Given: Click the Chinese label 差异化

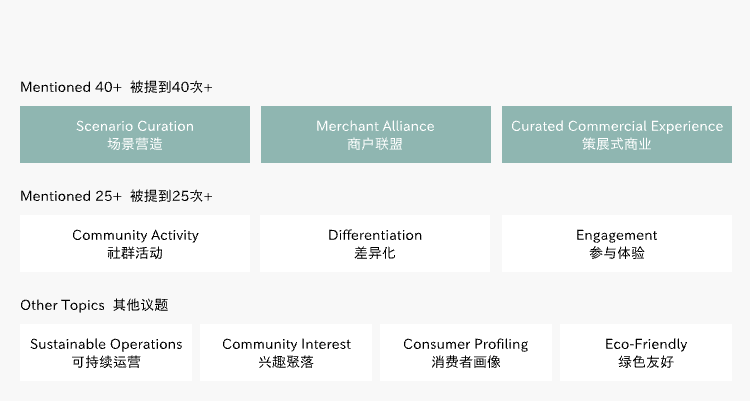Looking at the screenshot, I should coord(375,253).
